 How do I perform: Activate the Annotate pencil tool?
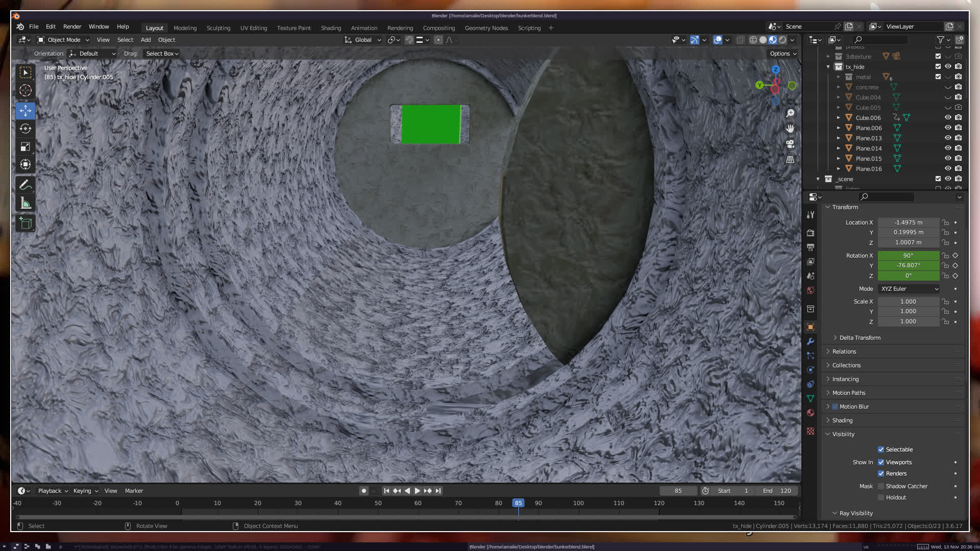click(x=26, y=185)
